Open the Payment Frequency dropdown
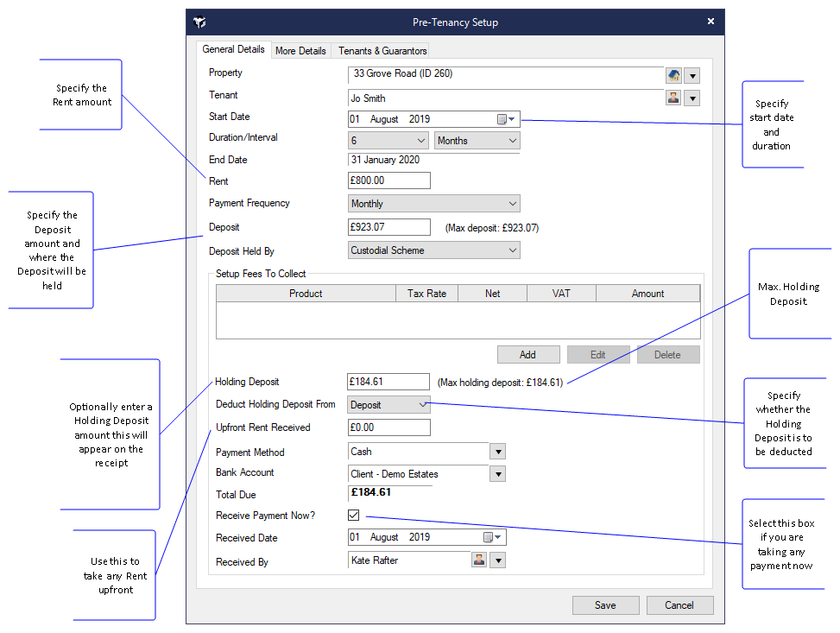The image size is (840, 633). pos(433,204)
